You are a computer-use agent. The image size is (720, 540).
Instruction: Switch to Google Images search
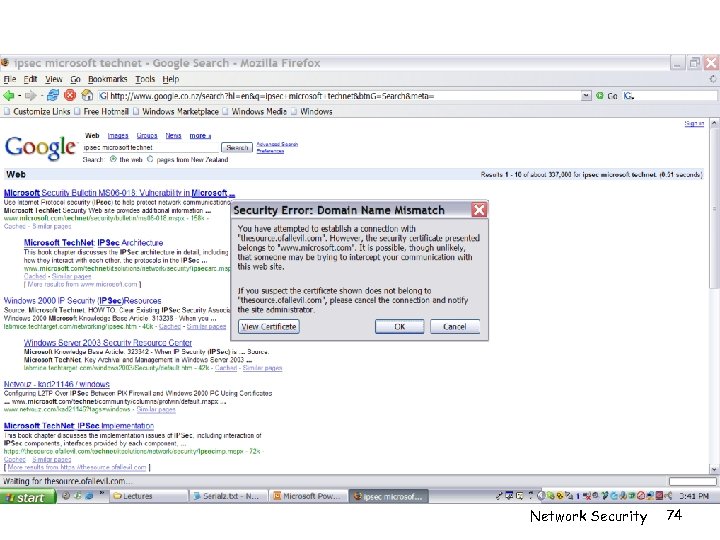click(118, 135)
